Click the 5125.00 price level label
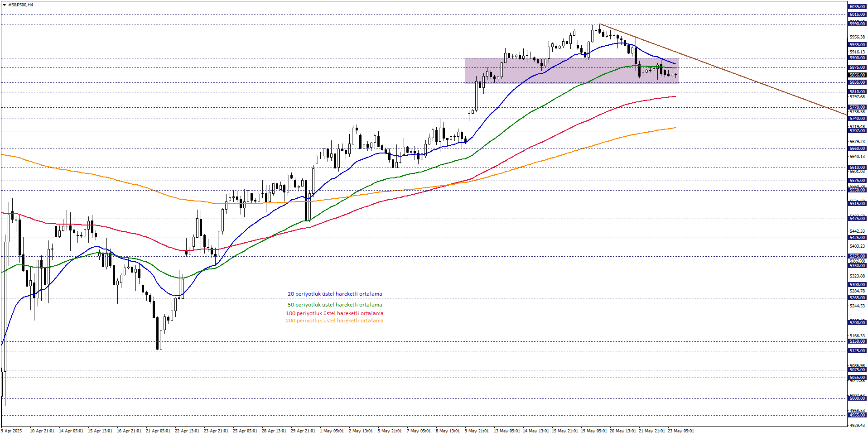Image resolution: width=868 pixels, height=436 pixels. click(857, 351)
